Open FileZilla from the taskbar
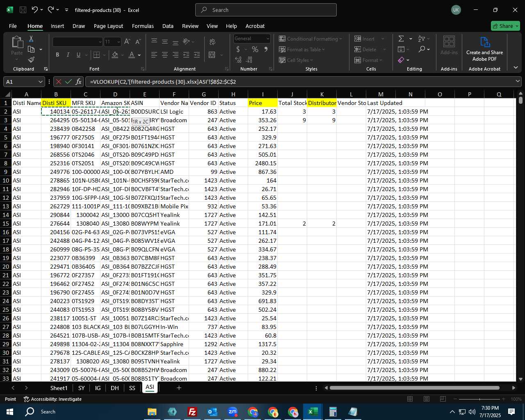 pos(192,411)
